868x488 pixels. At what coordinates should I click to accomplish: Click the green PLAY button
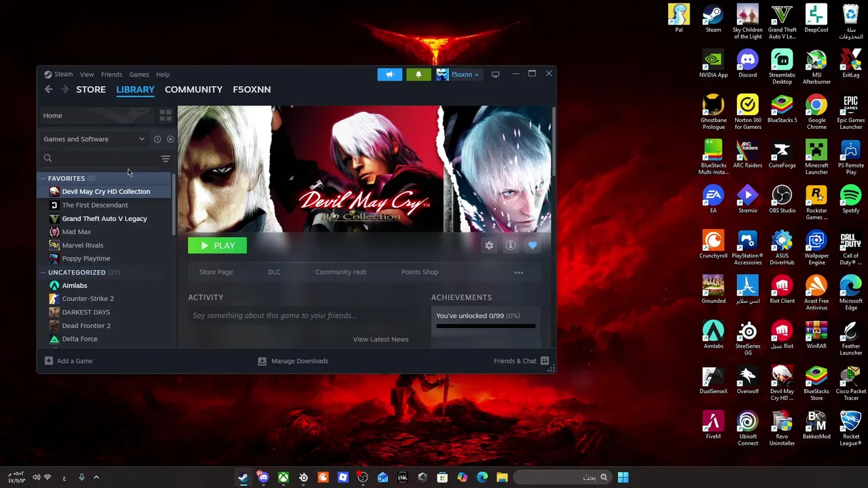pyautogui.click(x=218, y=245)
